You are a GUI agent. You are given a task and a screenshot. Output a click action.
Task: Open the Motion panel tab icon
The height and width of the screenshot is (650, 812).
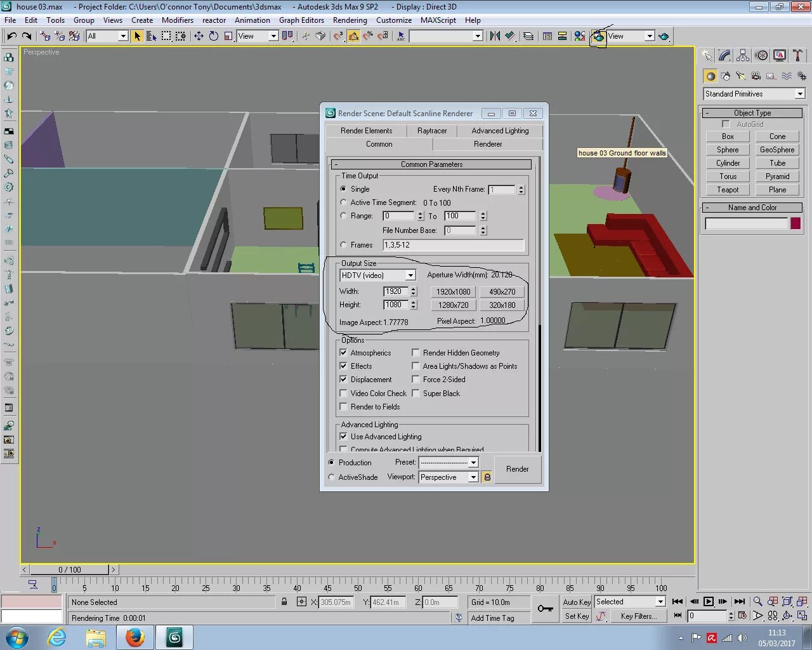point(761,56)
